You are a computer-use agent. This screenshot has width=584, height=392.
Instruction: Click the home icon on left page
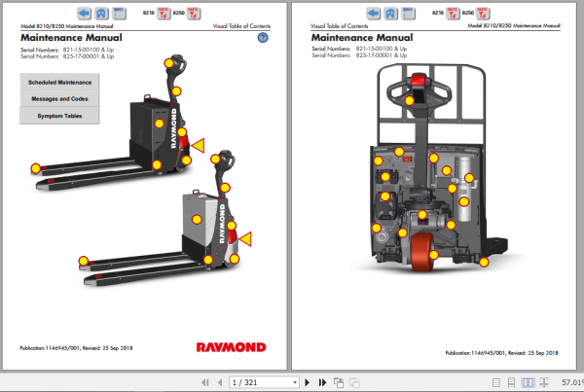pyautogui.click(x=101, y=14)
